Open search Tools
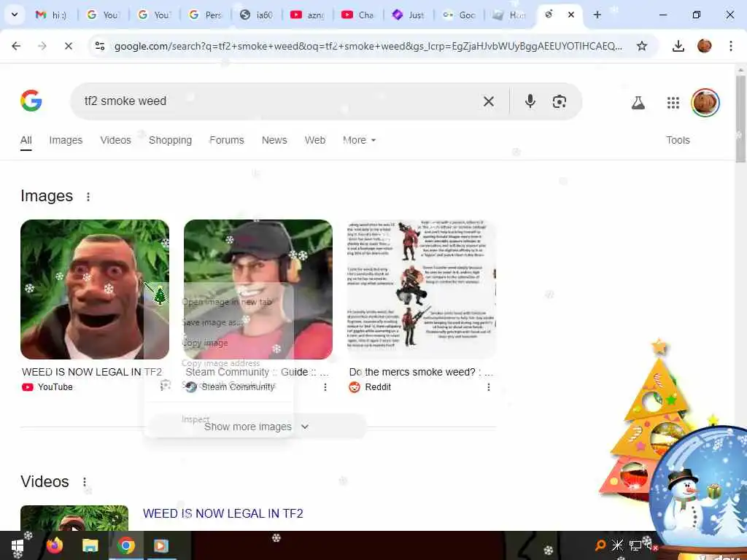 pyautogui.click(x=678, y=140)
